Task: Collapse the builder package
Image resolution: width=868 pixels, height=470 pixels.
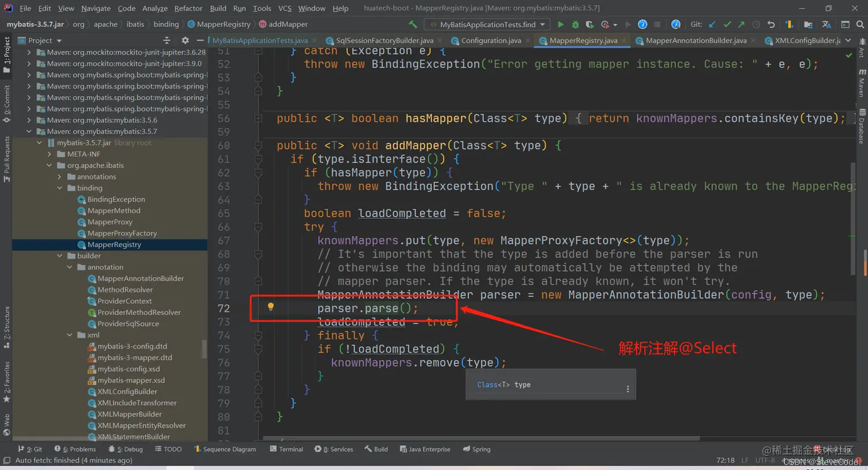Action: (60, 256)
